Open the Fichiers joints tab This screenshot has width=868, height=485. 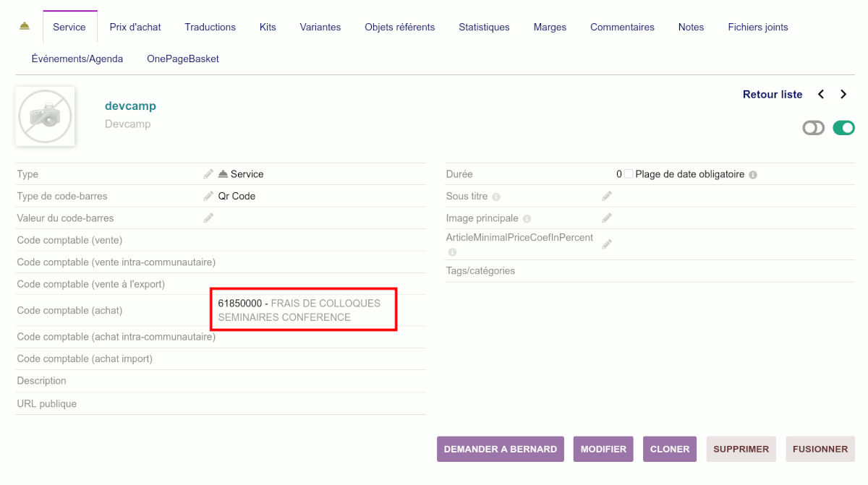click(757, 27)
